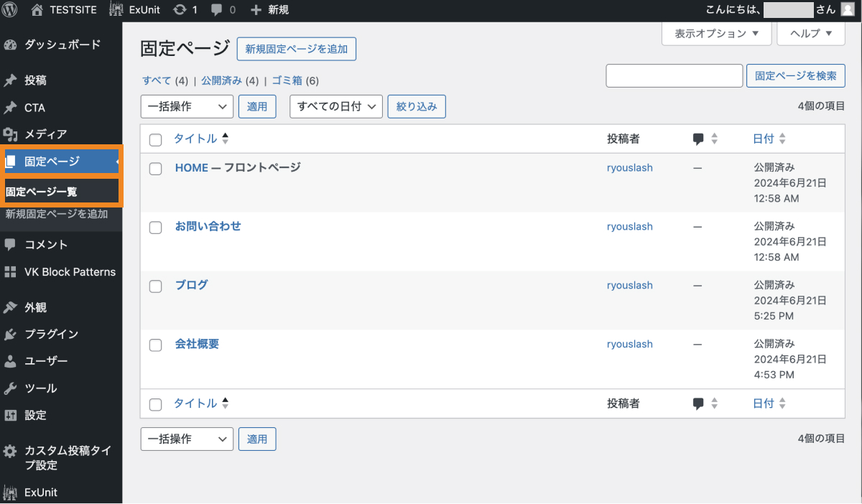Open the 一括操作 dropdown
This screenshot has width=862, height=504.
tap(186, 106)
